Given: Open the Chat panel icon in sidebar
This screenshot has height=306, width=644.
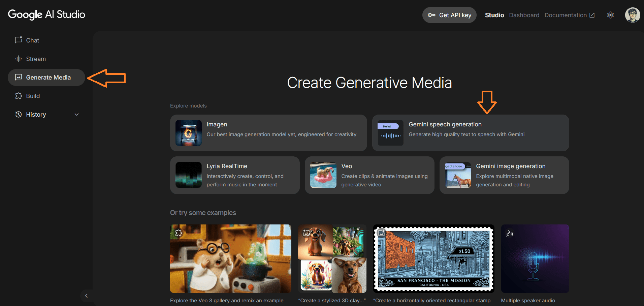Looking at the screenshot, I should 19,40.
